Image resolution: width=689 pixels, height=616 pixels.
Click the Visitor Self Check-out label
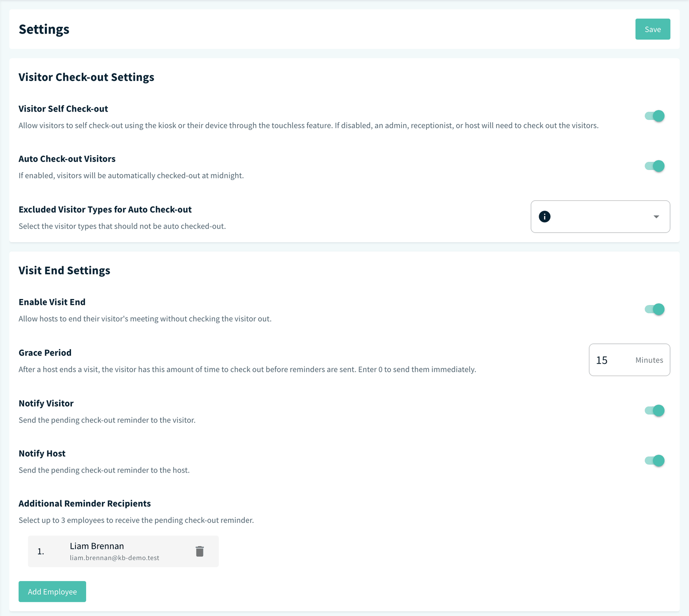63,109
